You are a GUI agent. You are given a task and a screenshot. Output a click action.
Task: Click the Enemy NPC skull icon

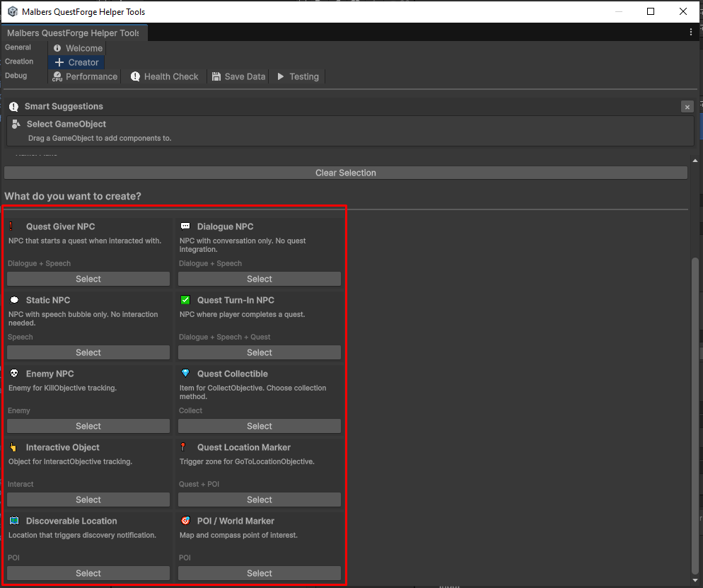tap(14, 374)
